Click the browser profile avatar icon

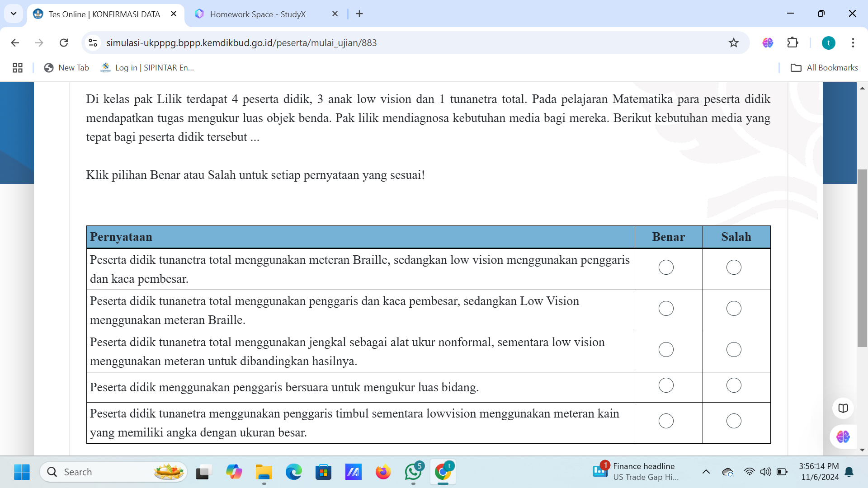pos(829,42)
